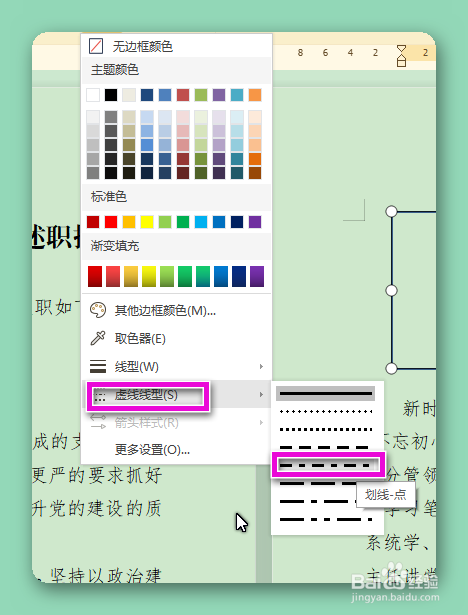Click the dashed line type icon
The height and width of the screenshot is (615, 468).
[x=100, y=395]
